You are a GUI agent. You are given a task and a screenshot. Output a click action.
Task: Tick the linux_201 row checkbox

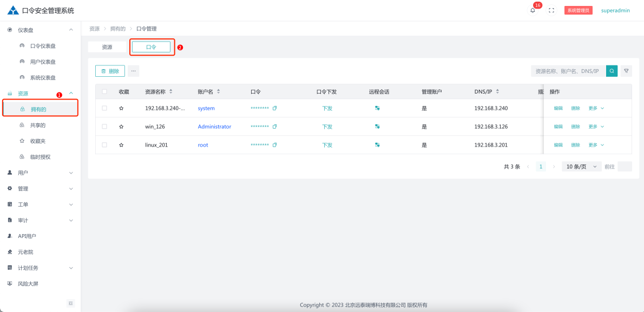(104, 145)
